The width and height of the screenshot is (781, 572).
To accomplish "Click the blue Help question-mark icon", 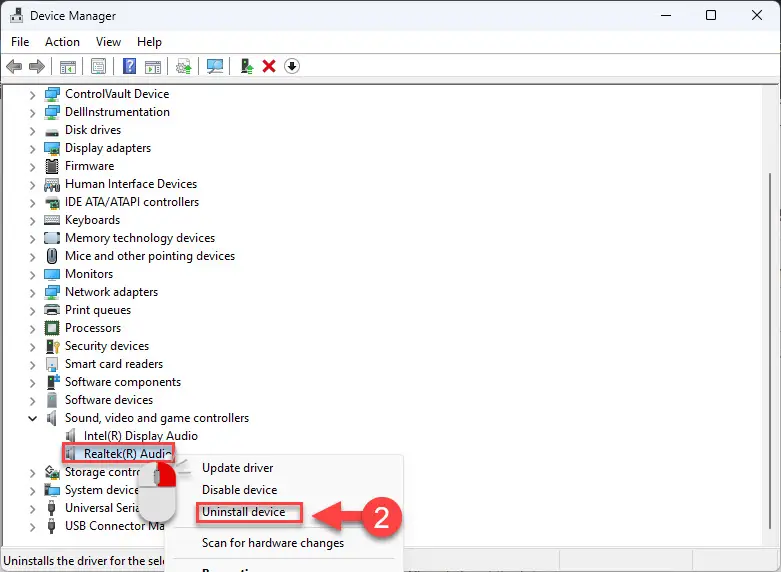I will pyautogui.click(x=130, y=66).
